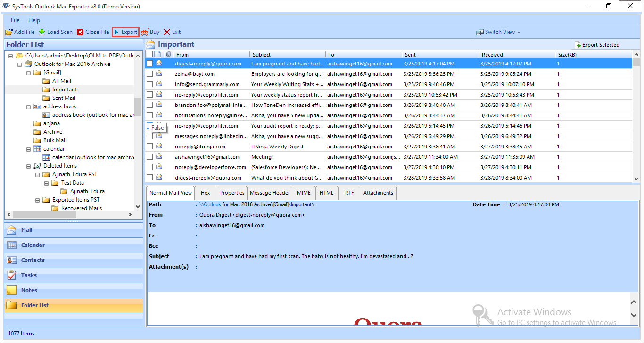644x343 pixels.
Task: Open the Help menu
Action: [34, 20]
